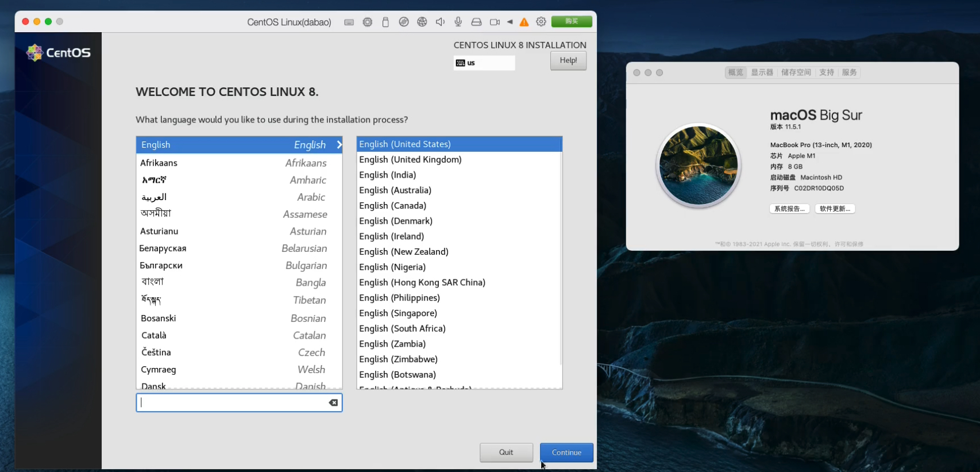Choose English (Australia) locale

(x=458, y=190)
